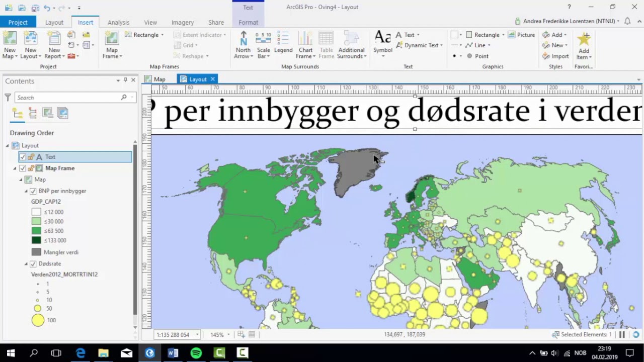644x362 pixels.
Task: Collapse the Dødsrate layer
Action: click(x=26, y=263)
